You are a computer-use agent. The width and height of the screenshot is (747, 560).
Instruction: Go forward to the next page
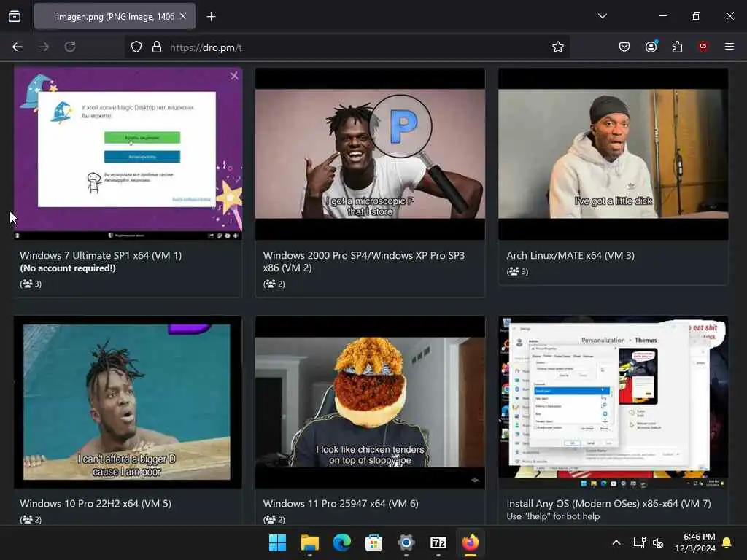[44, 47]
